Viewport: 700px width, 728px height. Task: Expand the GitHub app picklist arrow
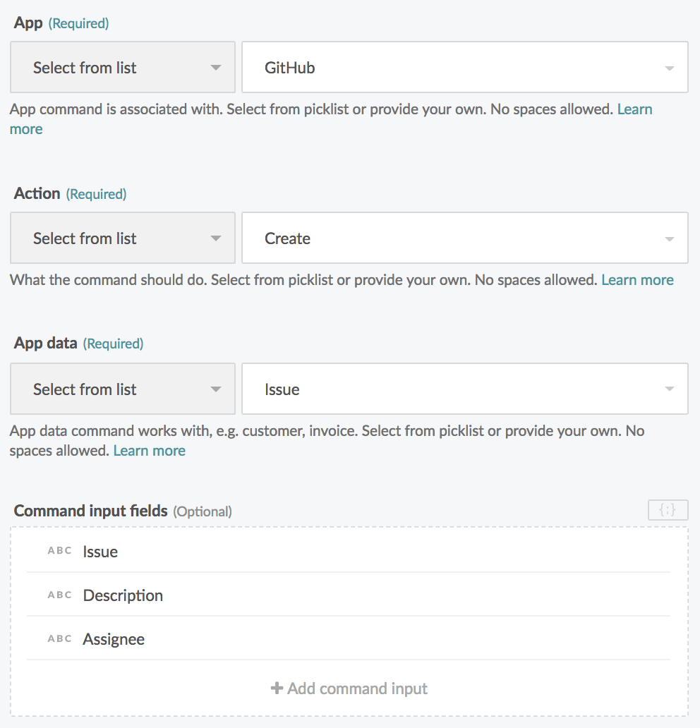click(x=669, y=68)
